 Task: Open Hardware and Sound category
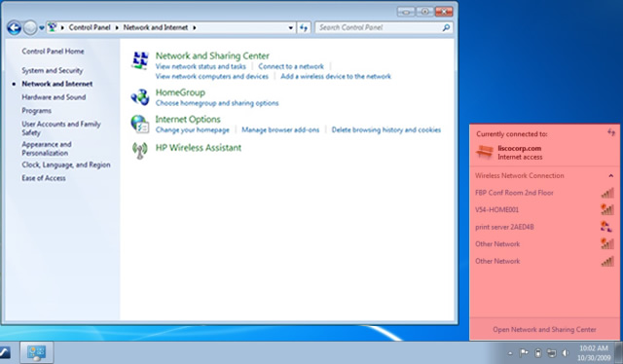54,97
